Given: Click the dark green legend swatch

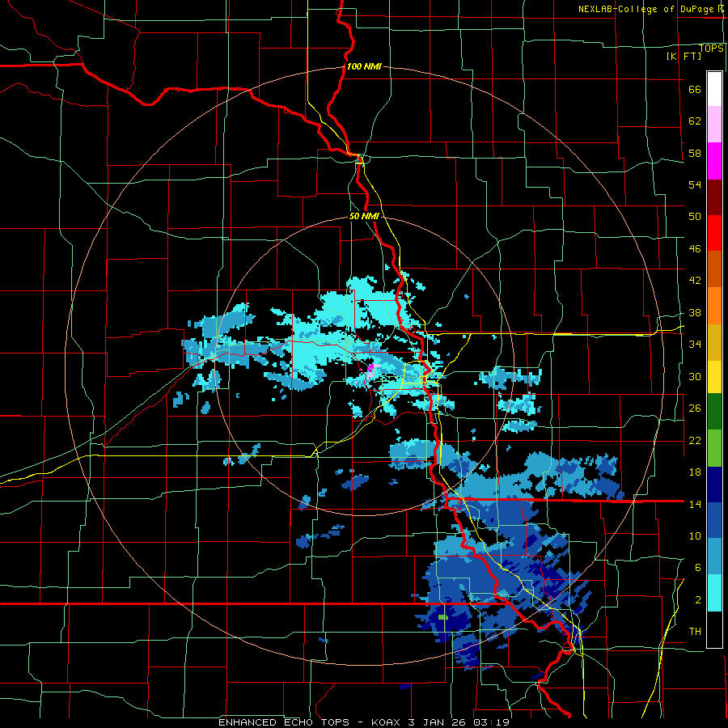Looking at the screenshot, I should pos(714,412).
